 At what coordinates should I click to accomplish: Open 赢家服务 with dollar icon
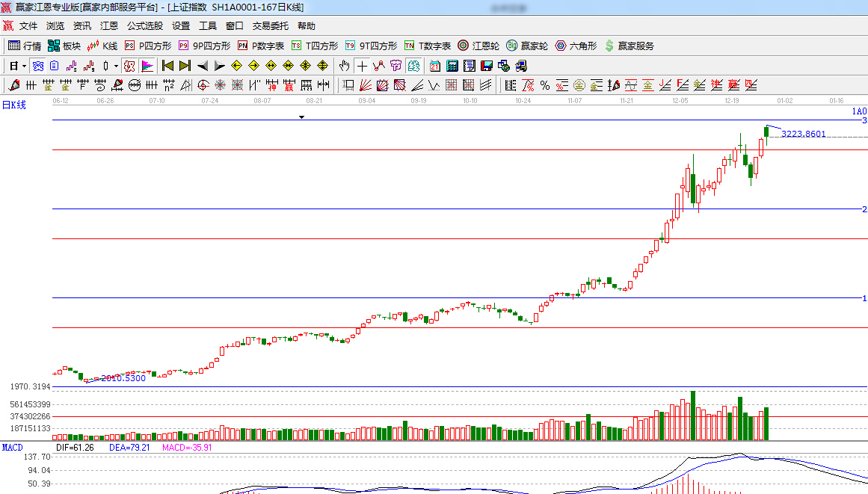(629, 46)
